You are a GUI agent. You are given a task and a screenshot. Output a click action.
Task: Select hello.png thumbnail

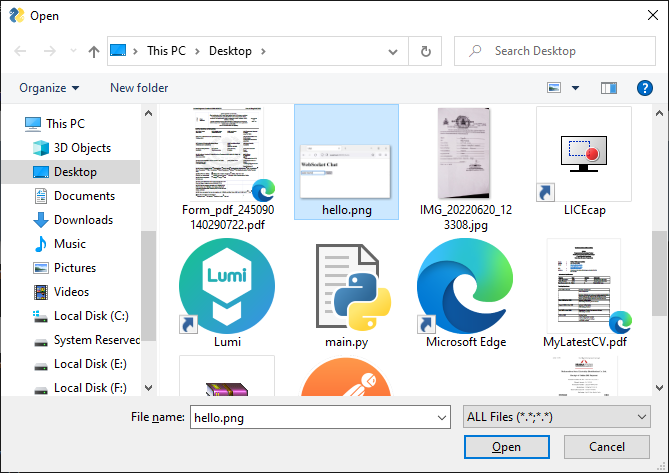347,162
